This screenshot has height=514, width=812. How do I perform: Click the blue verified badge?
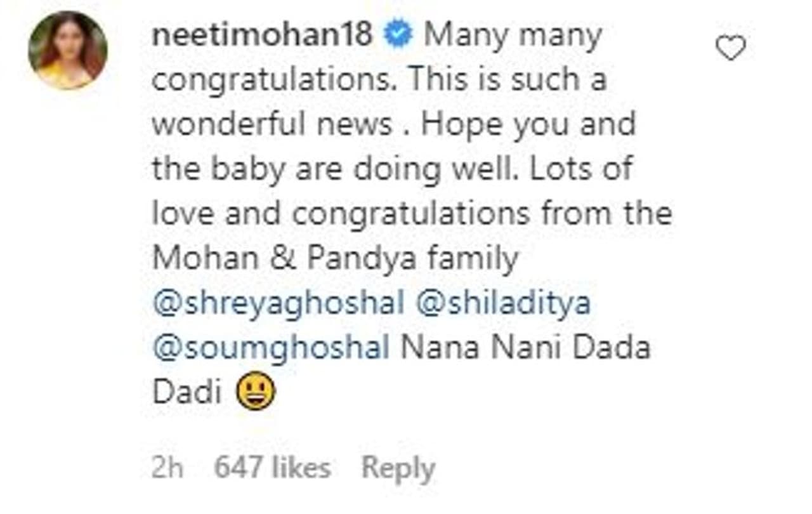[399, 37]
